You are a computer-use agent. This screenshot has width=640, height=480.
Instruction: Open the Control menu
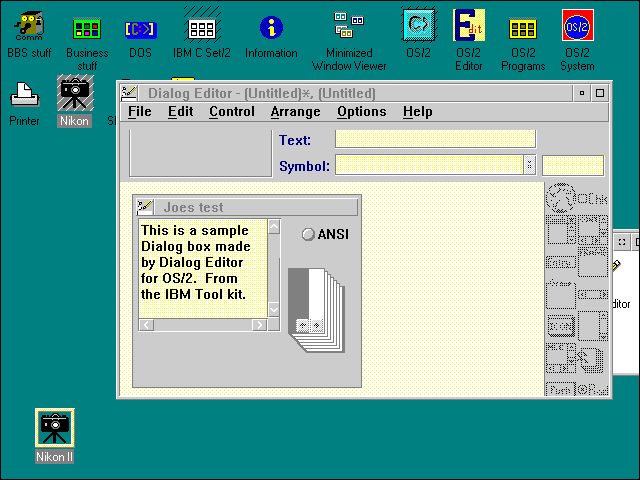tap(232, 111)
